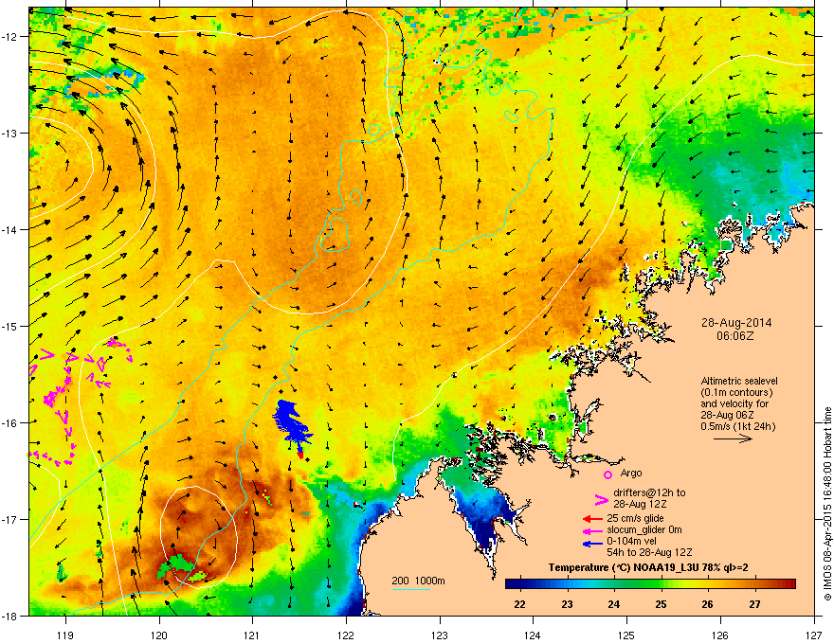Click the Argo legend label
The image size is (834, 644).
point(631,473)
